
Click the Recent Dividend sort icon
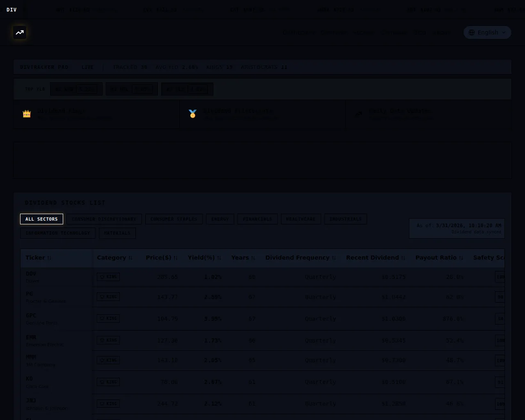coord(403,258)
